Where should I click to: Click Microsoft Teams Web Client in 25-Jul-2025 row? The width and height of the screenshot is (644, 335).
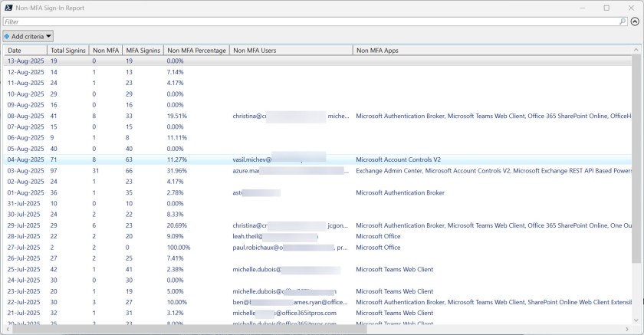395,269
